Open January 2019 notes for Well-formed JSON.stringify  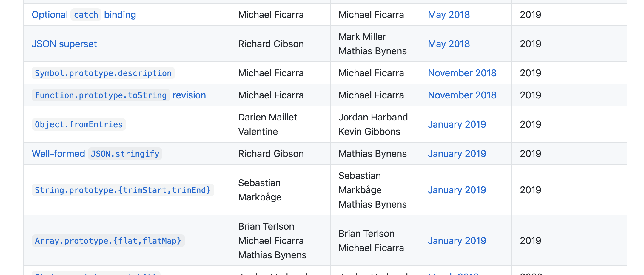[457, 154]
